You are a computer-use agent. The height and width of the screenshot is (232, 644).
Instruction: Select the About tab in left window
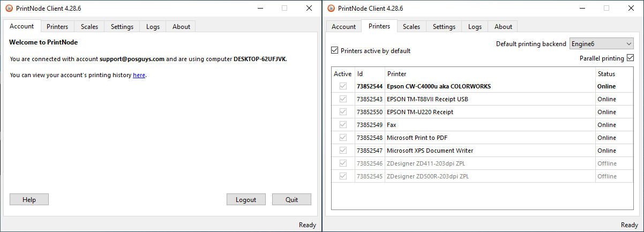[181, 27]
